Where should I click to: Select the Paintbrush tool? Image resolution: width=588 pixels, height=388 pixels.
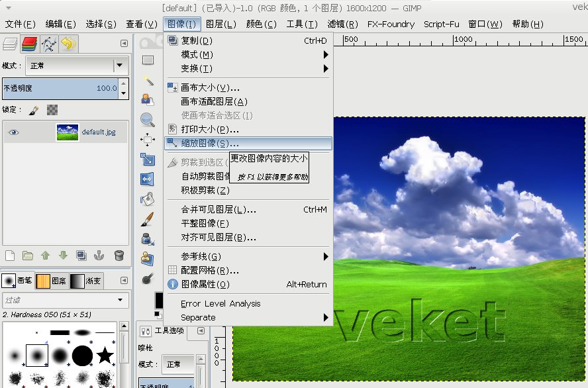[148, 219]
